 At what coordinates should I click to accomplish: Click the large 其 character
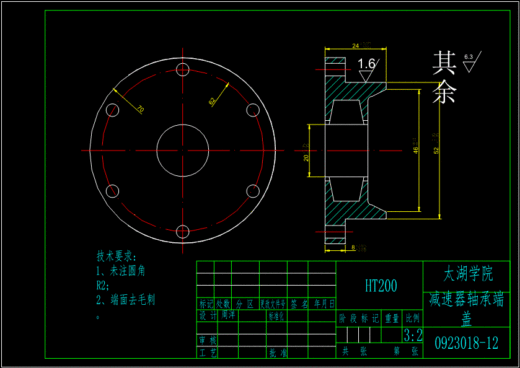point(444,63)
